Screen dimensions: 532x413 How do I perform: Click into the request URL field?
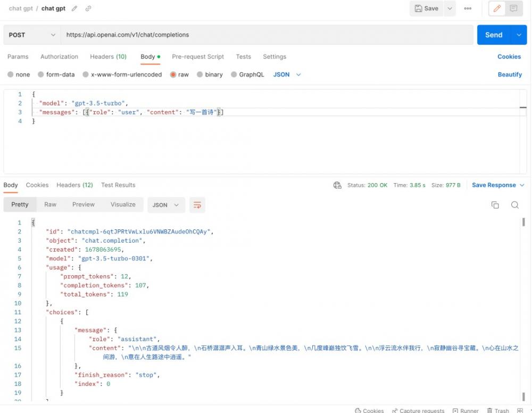[x=266, y=35]
